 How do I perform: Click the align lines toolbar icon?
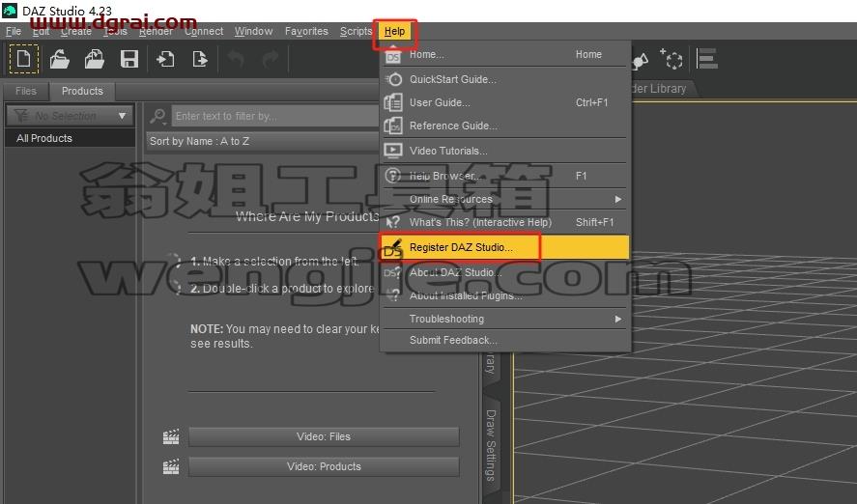(706, 59)
